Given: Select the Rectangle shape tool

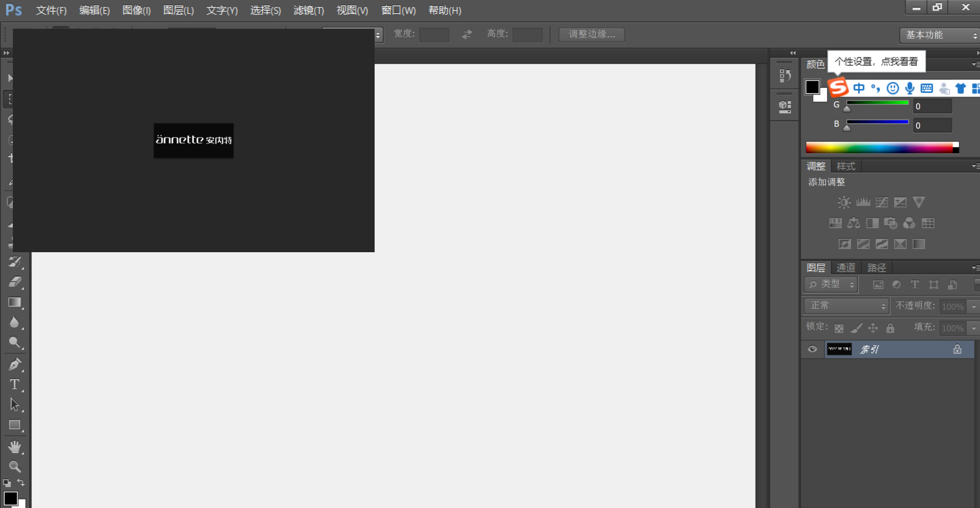Looking at the screenshot, I should [15, 425].
